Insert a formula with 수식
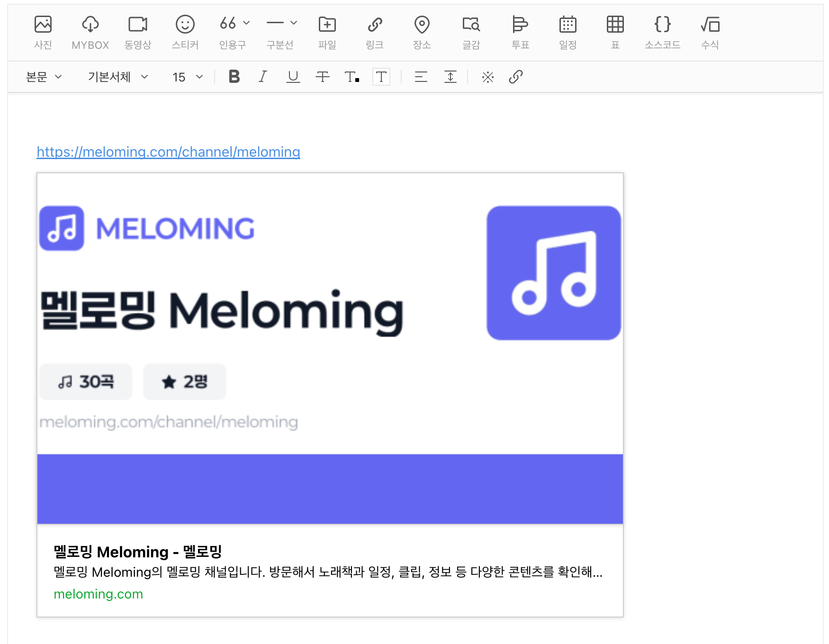 click(x=710, y=32)
